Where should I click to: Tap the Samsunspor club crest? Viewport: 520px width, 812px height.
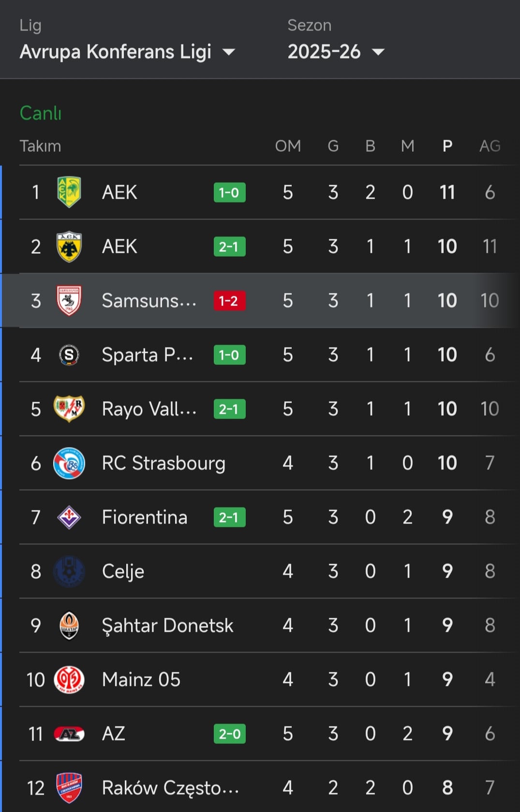(x=69, y=301)
